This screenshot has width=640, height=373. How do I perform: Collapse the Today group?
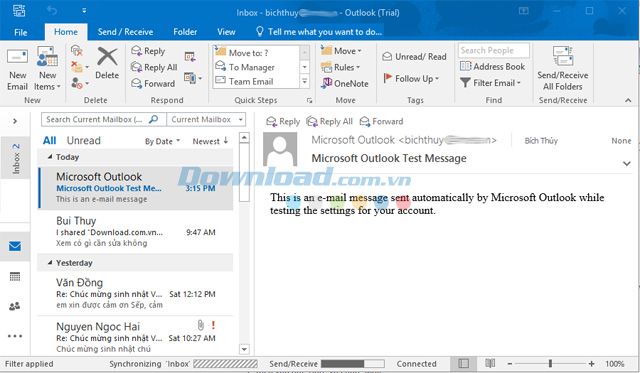50,157
